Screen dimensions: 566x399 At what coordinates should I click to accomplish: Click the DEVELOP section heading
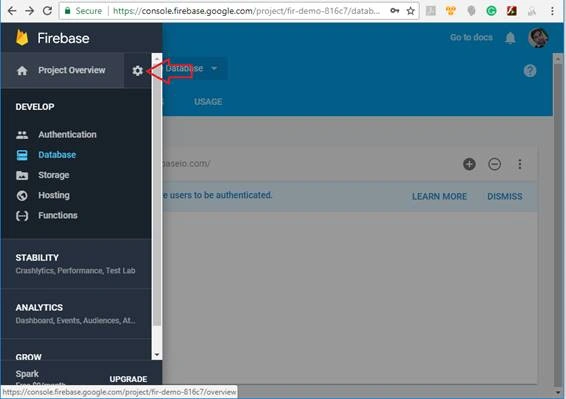(x=35, y=107)
